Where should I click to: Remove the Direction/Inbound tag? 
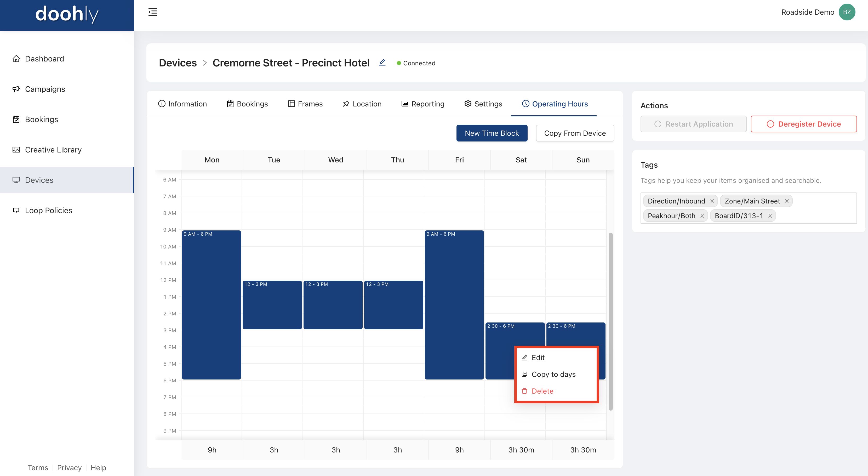click(712, 201)
